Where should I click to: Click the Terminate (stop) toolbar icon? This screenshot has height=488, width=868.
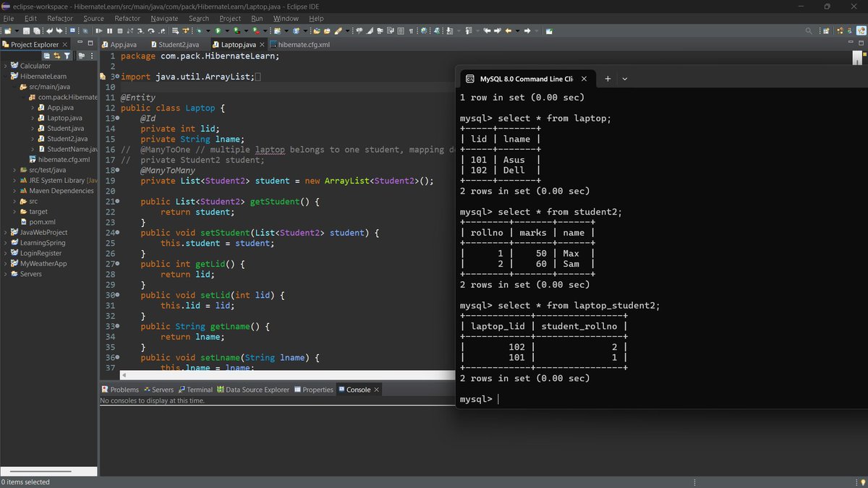(x=120, y=30)
